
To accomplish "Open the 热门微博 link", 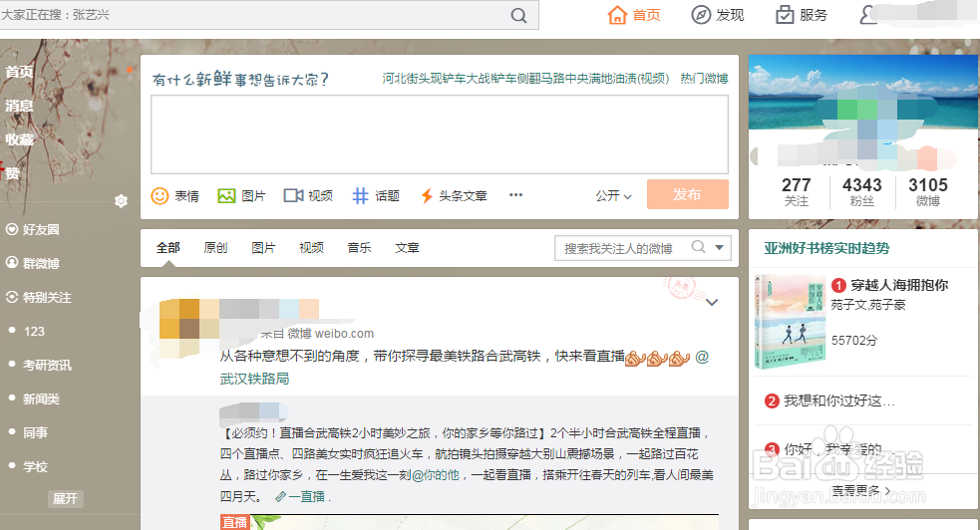I will pyautogui.click(x=704, y=79).
